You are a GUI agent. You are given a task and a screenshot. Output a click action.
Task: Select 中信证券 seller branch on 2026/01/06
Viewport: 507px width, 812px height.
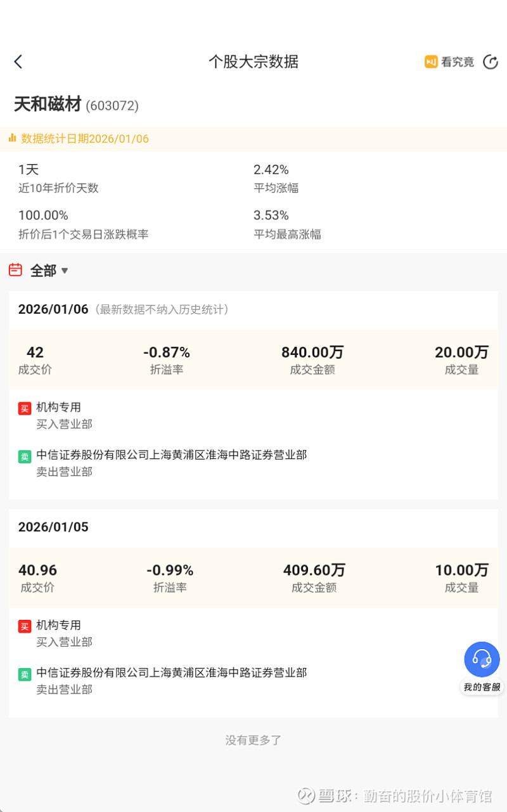[171, 455]
